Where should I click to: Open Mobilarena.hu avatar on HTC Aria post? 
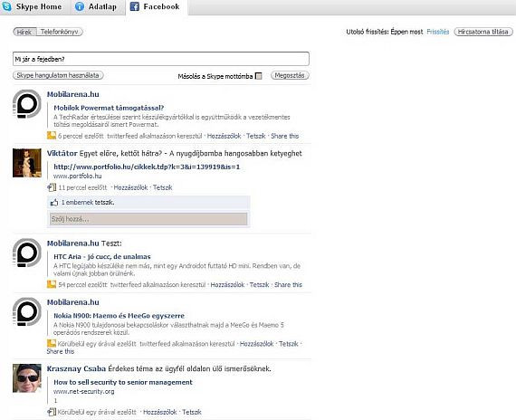pyautogui.click(x=27, y=253)
